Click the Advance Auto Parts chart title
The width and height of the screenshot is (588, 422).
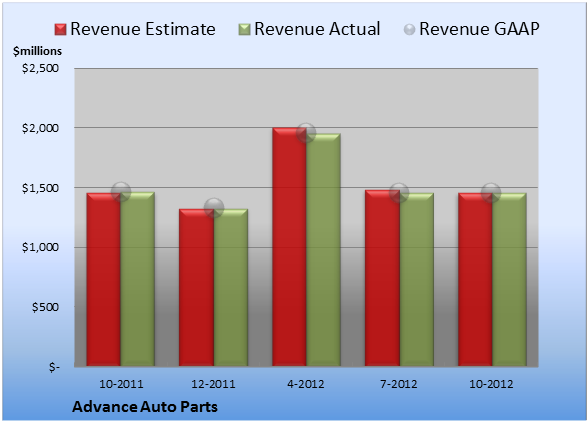point(145,407)
